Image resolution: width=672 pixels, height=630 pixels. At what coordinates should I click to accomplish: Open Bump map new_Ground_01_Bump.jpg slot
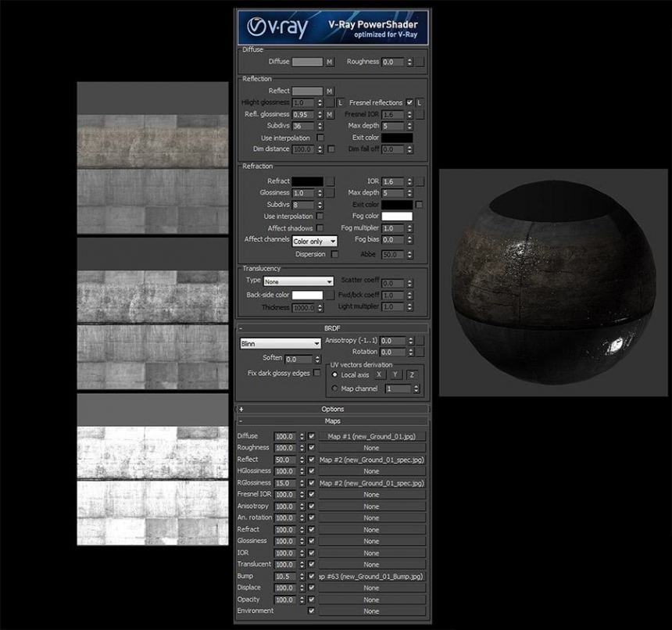(372, 576)
